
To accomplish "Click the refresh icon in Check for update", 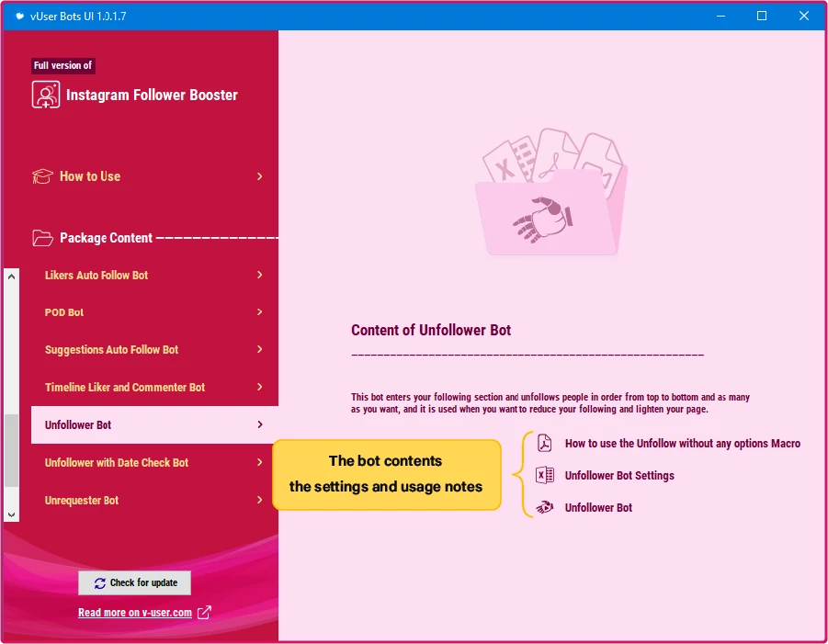I will click(x=100, y=582).
